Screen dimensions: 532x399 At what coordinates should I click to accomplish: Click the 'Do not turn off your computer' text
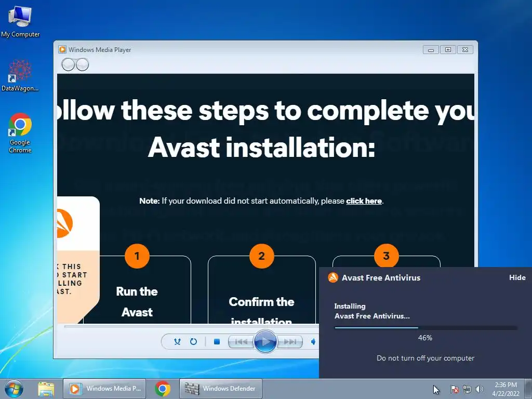(x=425, y=358)
